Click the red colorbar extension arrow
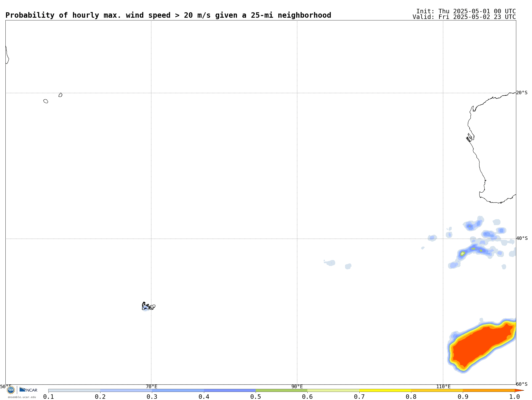This screenshot has height=400, width=532. point(519,390)
